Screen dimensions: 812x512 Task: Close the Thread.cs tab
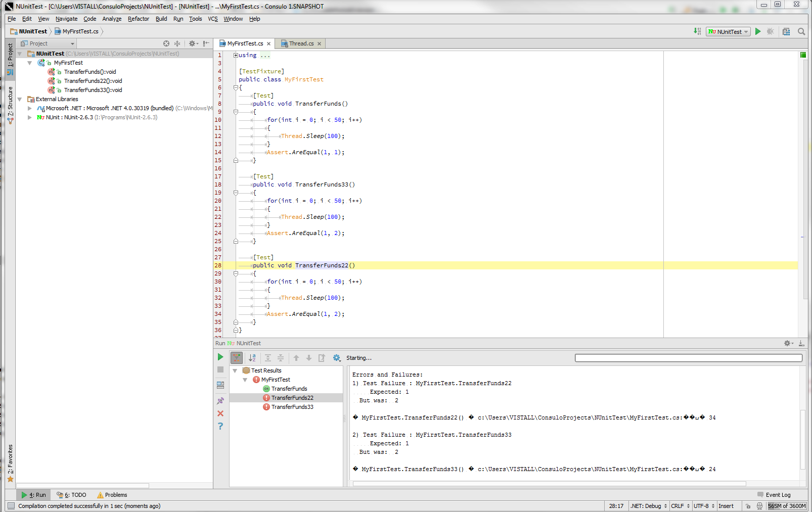[320, 44]
